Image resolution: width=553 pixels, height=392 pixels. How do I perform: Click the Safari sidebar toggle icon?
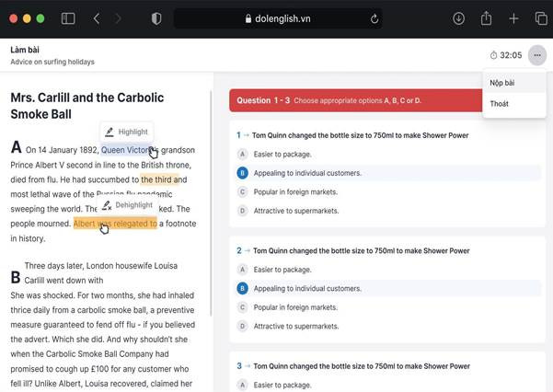(68, 18)
